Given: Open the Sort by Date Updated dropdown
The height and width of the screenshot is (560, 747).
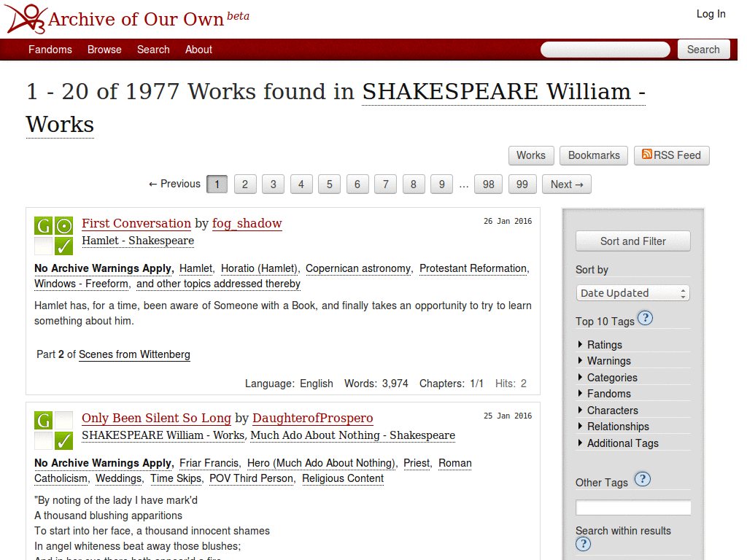Looking at the screenshot, I should click(633, 293).
